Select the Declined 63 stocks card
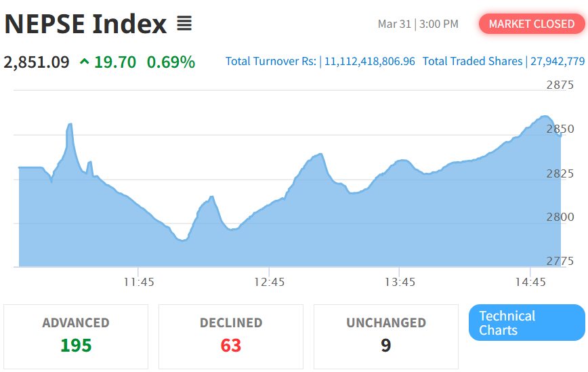Screen dimensions: 588x372 point(230,337)
